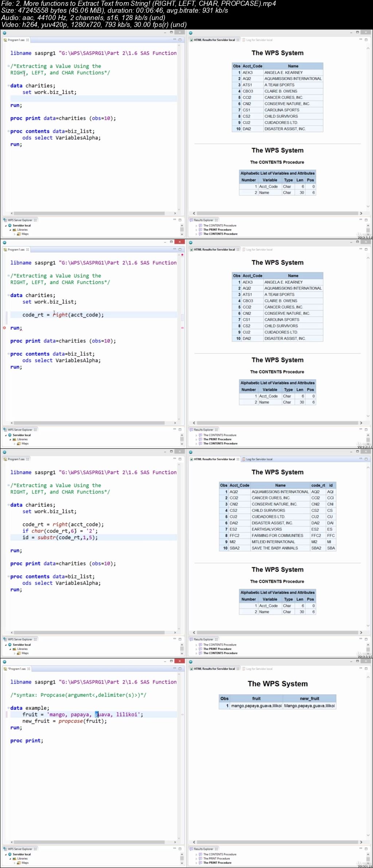Select the MITLEID INTERNATIONAL cell
The height and width of the screenshot is (868, 373).
[x=280, y=542]
